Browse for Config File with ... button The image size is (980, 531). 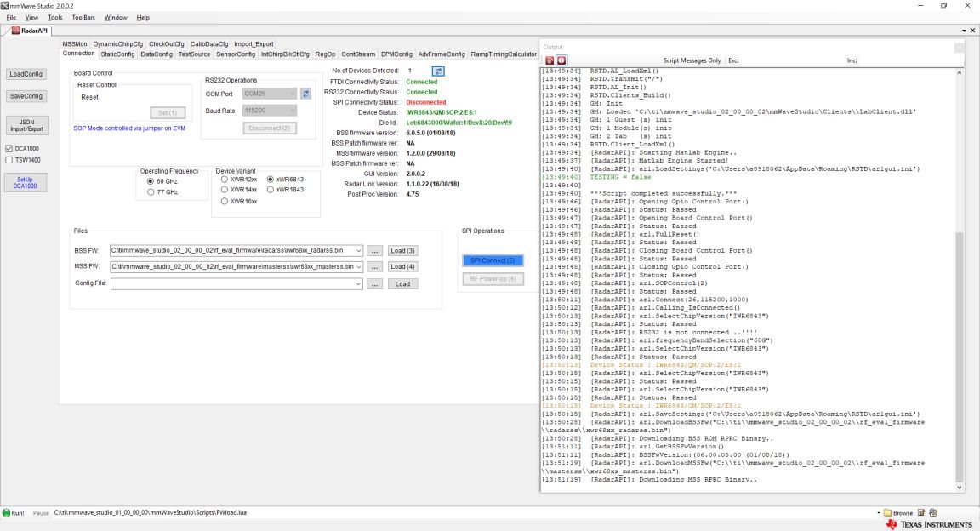[374, 284]
